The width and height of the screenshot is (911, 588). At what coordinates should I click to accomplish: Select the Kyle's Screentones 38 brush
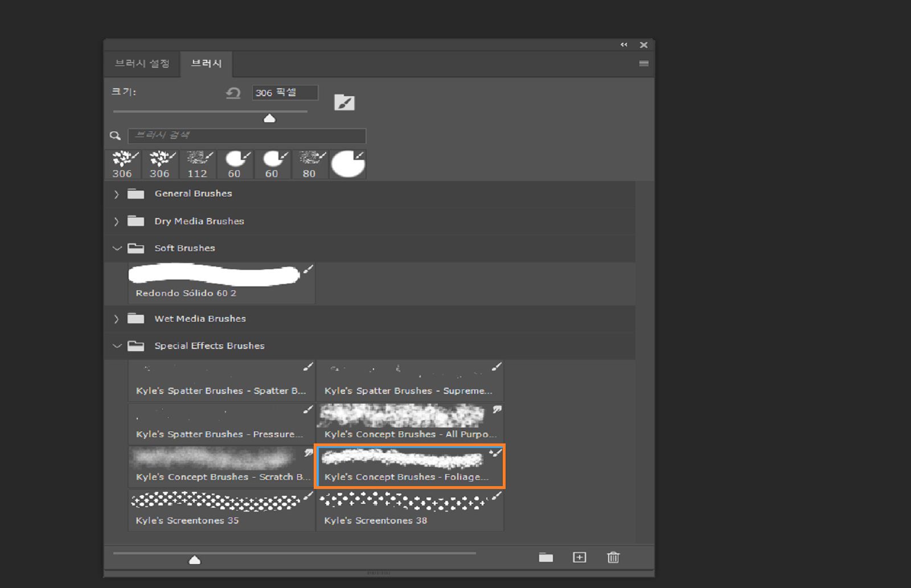tap(410, 510)
